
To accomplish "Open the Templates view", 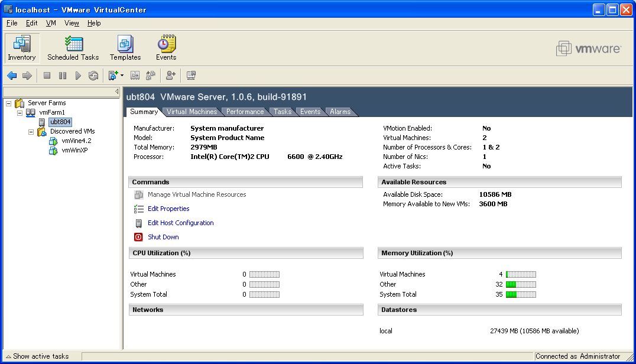I will coord(125,48).
